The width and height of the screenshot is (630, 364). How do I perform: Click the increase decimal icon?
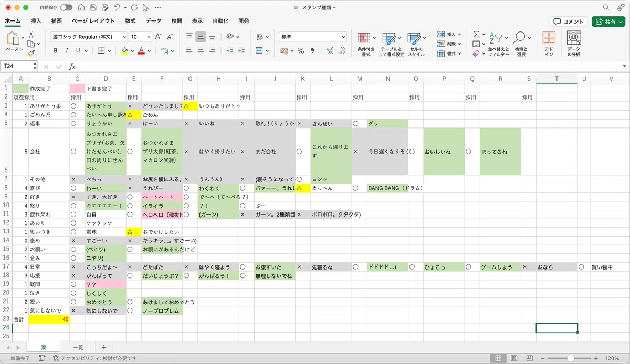point(330,51)
